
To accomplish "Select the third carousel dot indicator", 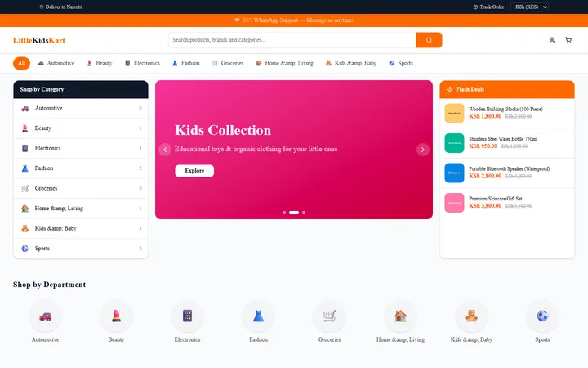I will click(x=304, y=213).
